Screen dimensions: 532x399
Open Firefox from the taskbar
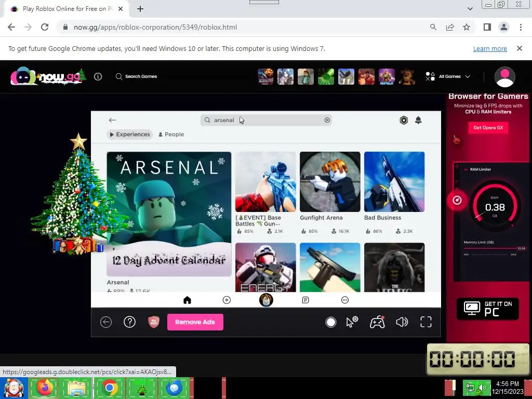pyautogui.click(x=45, y=388)
